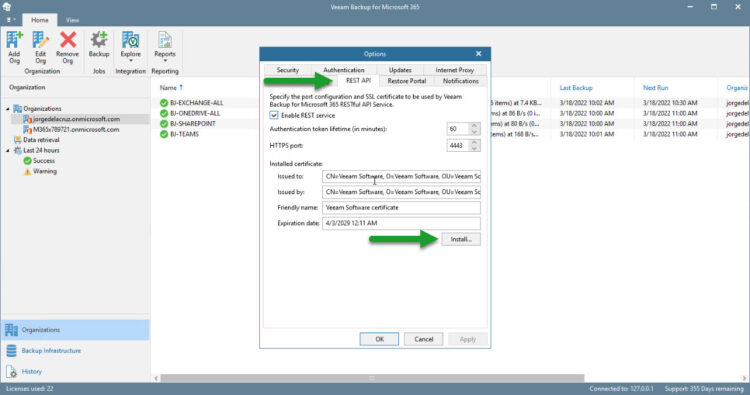Close the Options dialog
This screenshot has height=395, width=750.
[x=478, y=54]
